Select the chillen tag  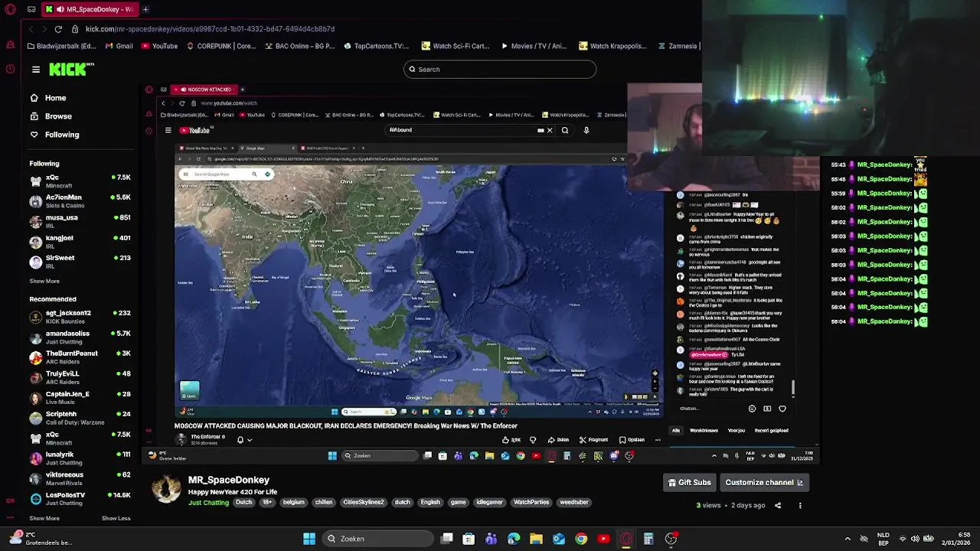point(324,503)
